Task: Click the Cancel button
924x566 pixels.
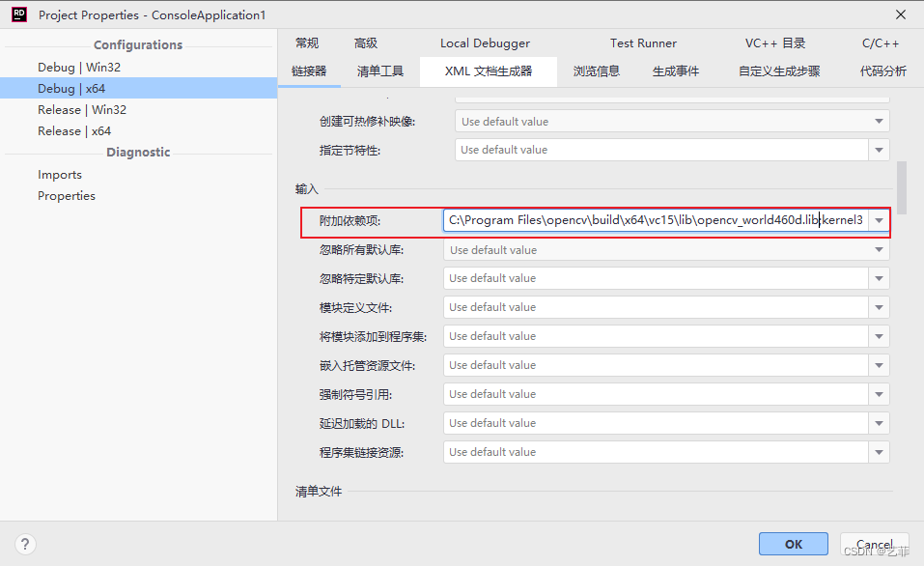Action: (x=874, y=544)
